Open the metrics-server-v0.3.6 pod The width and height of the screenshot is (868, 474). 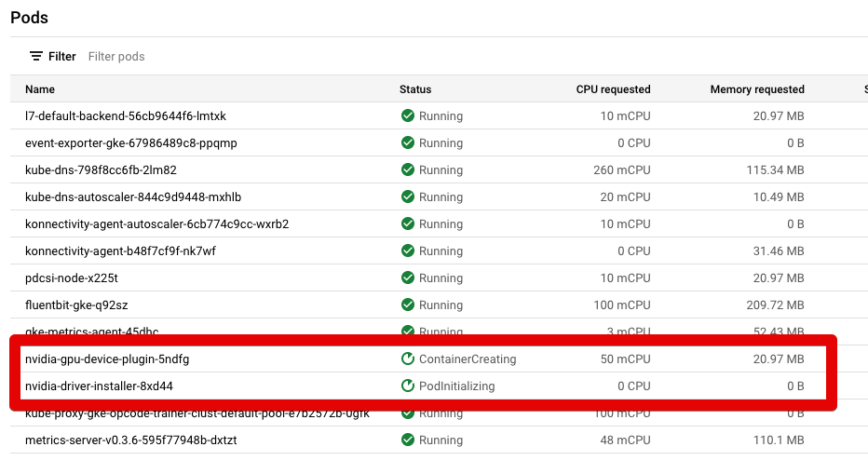tap(131, 440)
